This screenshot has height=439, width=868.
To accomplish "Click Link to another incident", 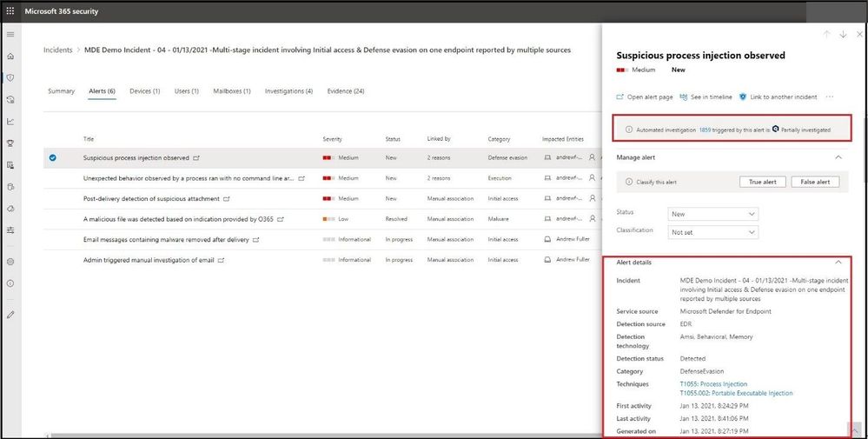I will click(x=784, y=96).
